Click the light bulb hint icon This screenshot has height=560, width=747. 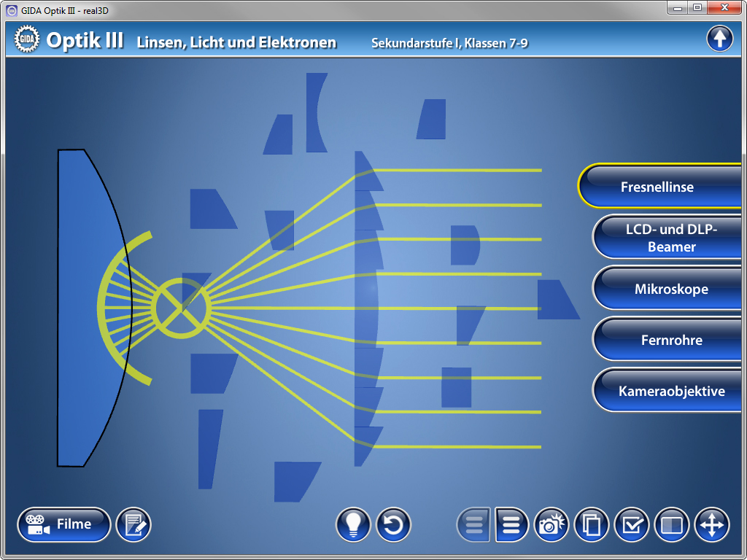[354, 524]
